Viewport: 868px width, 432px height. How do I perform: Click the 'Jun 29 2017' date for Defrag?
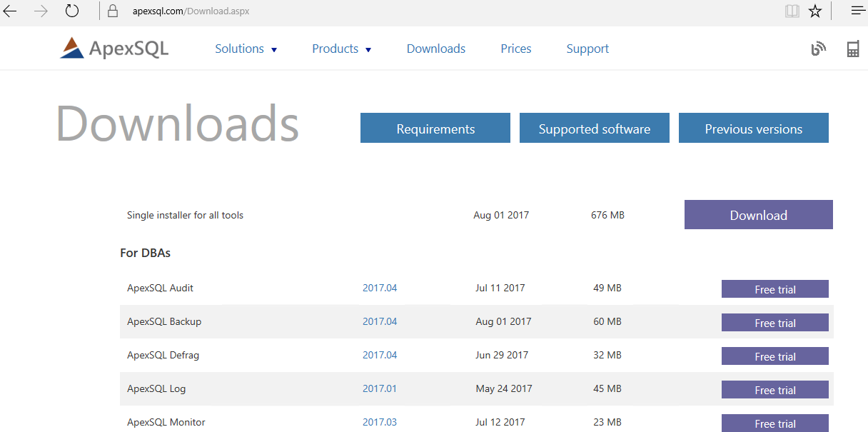502,355
